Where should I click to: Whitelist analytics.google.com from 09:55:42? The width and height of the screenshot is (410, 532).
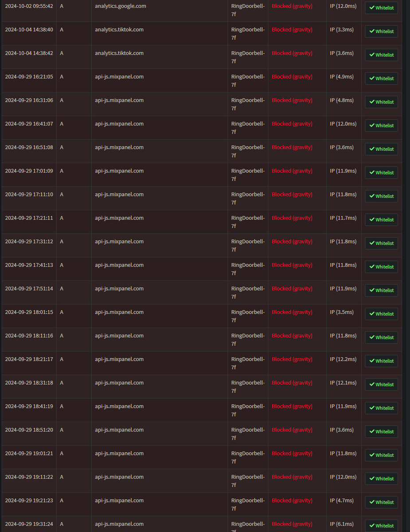[381, 8]
